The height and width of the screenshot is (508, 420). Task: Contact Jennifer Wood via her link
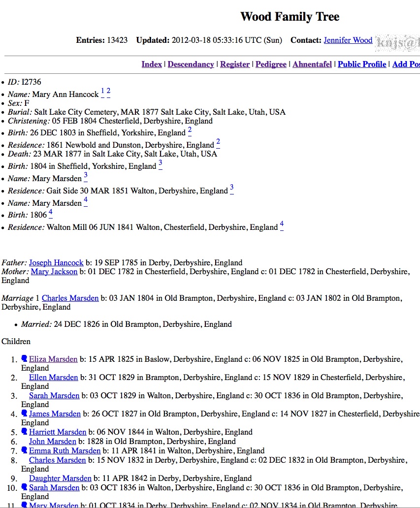coord(348,40)
